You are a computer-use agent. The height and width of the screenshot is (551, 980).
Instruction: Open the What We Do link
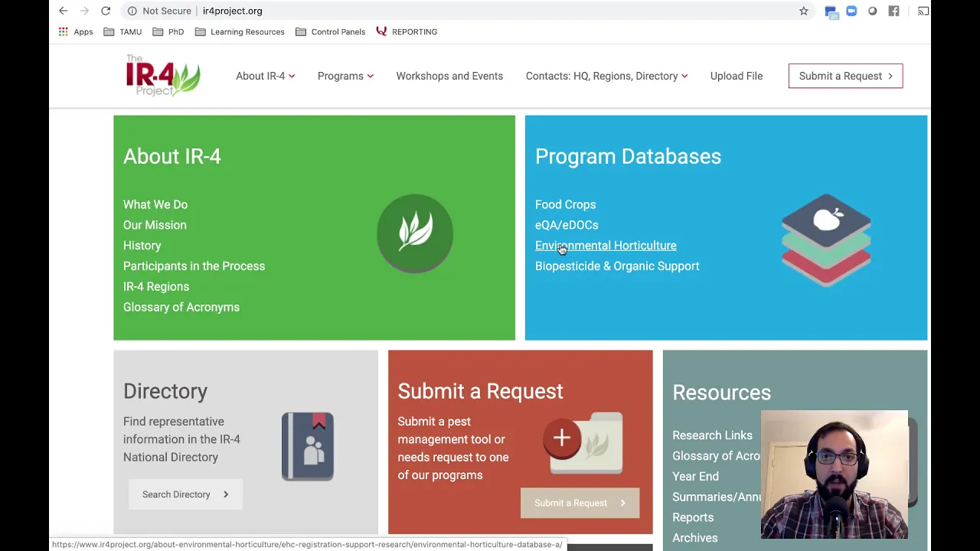click(155, 204)
